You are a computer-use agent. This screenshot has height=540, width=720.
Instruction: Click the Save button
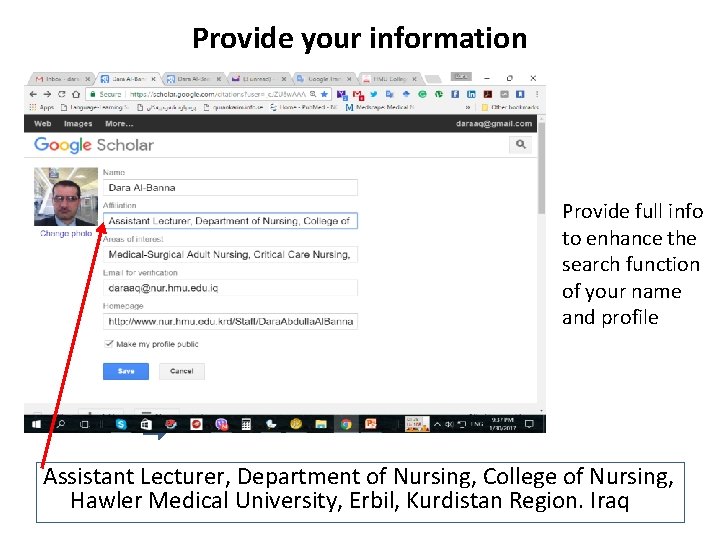tap(126, 371)
